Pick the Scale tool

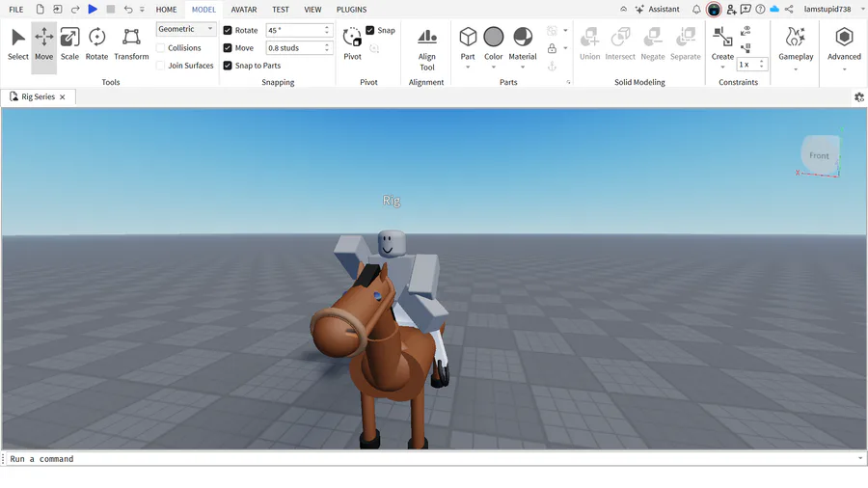(69, 44)
